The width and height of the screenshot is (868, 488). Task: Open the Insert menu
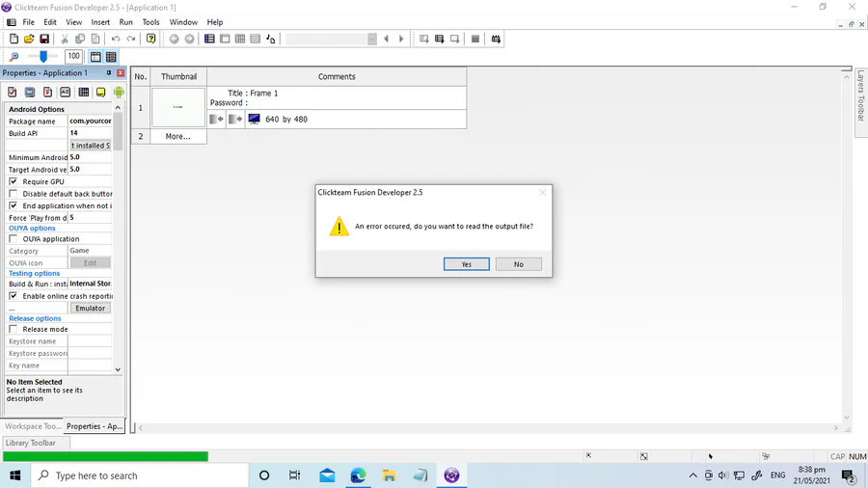[x=100, y=22]
